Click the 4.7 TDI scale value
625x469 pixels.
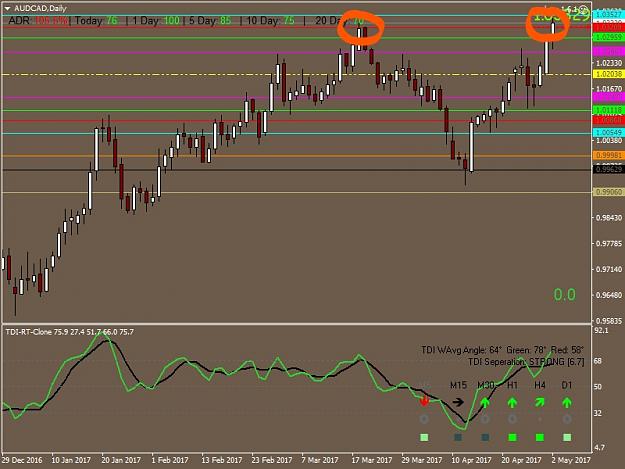(x=599, y=447)
